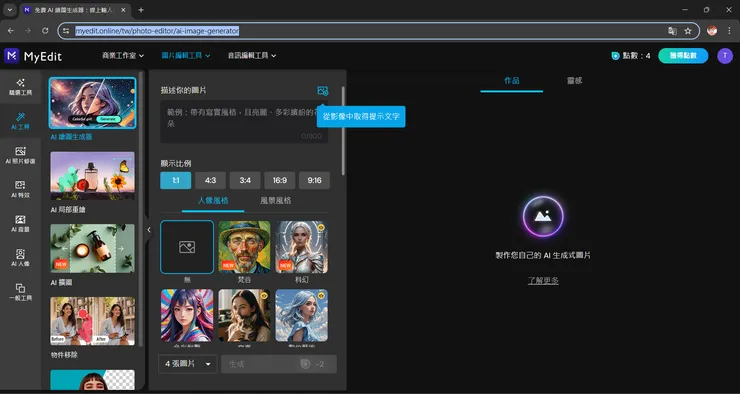Open the 物件移除 tool thumbnail
The image size is (740, 394).
[x=92, y=321]
